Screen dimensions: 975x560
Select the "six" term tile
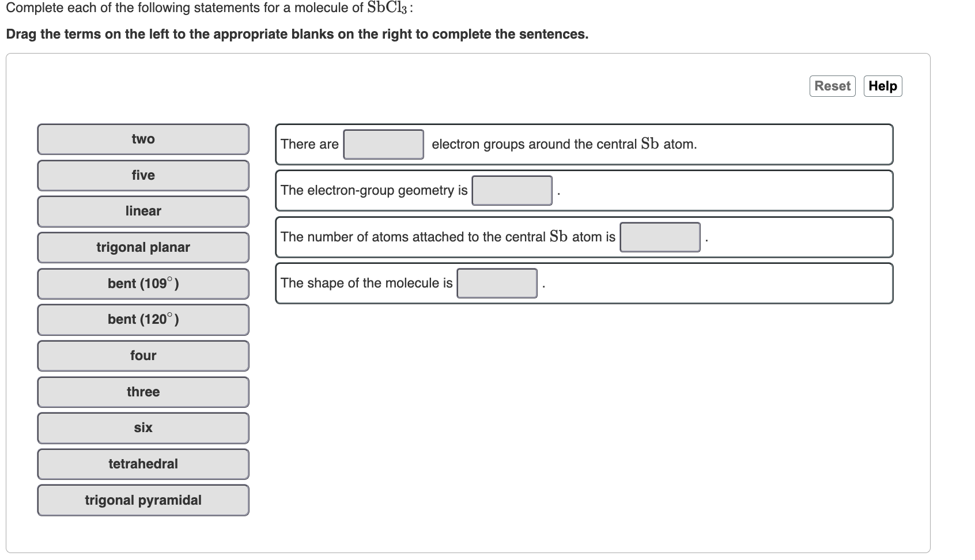coord(142,427)
